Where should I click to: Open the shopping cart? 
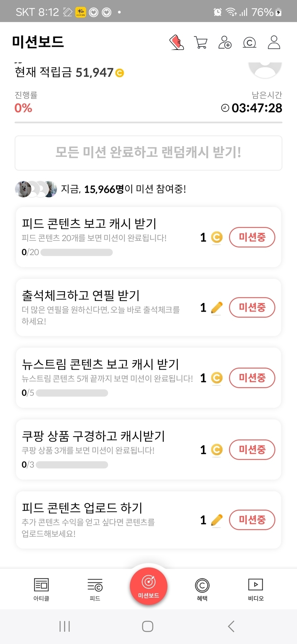tap(201, 42)
